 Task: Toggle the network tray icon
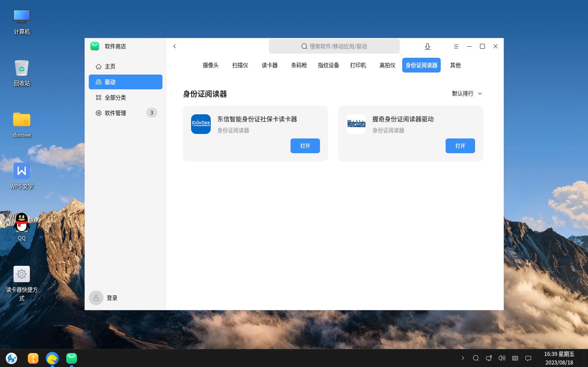[x=489, y=358]
